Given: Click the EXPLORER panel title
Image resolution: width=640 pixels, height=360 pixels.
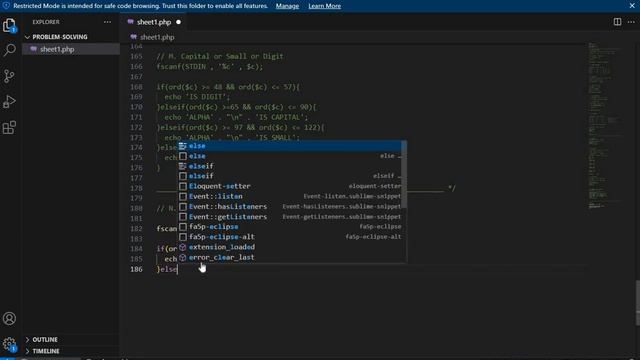Looking at the screenshot, I should tap(46, 22).
